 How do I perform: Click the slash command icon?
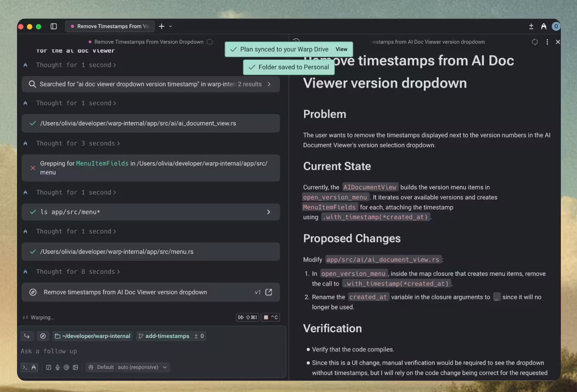[x=49, y=367]
